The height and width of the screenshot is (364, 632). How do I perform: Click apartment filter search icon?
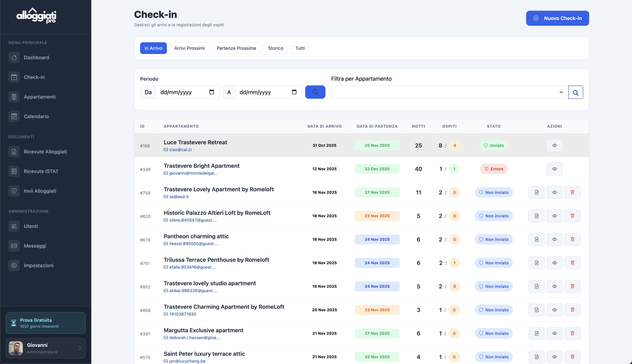(575, 92)
